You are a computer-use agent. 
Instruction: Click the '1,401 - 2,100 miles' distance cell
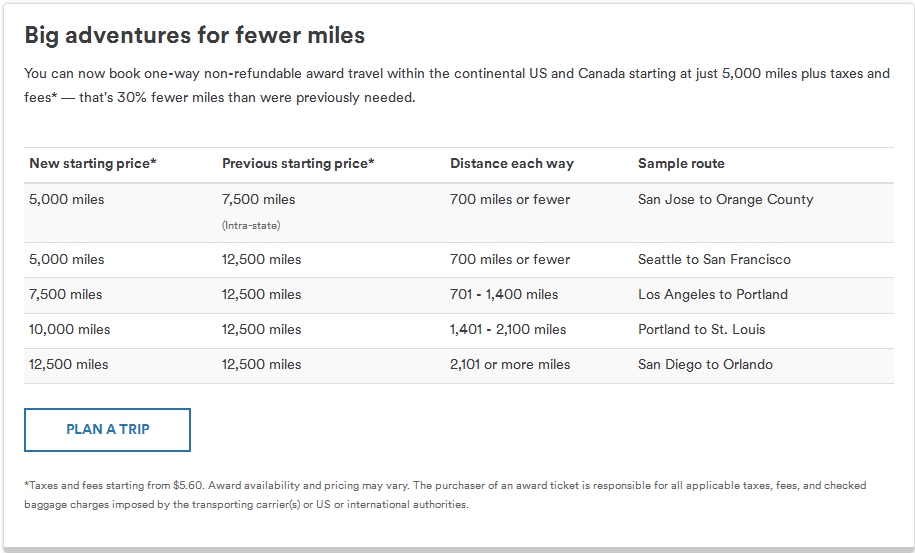click(x=508, y=330)
